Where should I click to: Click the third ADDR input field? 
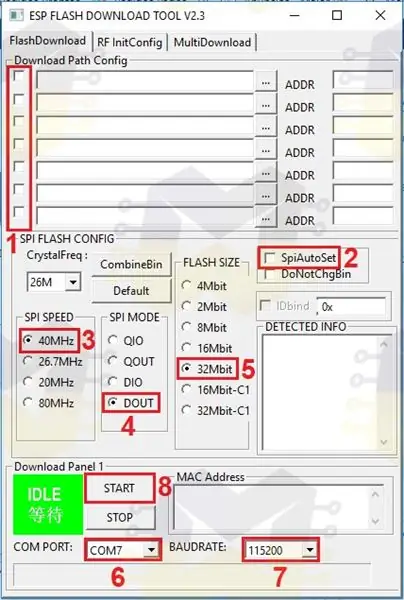point(363,126)
